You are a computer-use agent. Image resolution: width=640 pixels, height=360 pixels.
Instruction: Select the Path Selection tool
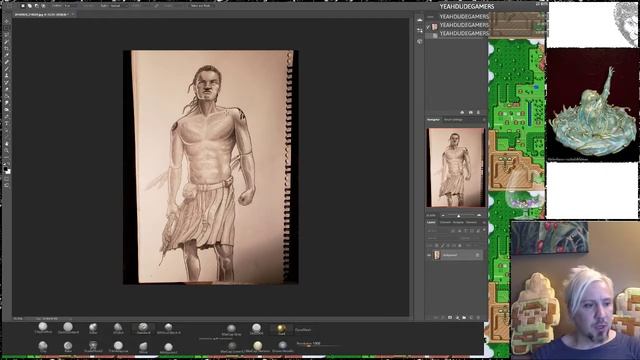(6, 130)
